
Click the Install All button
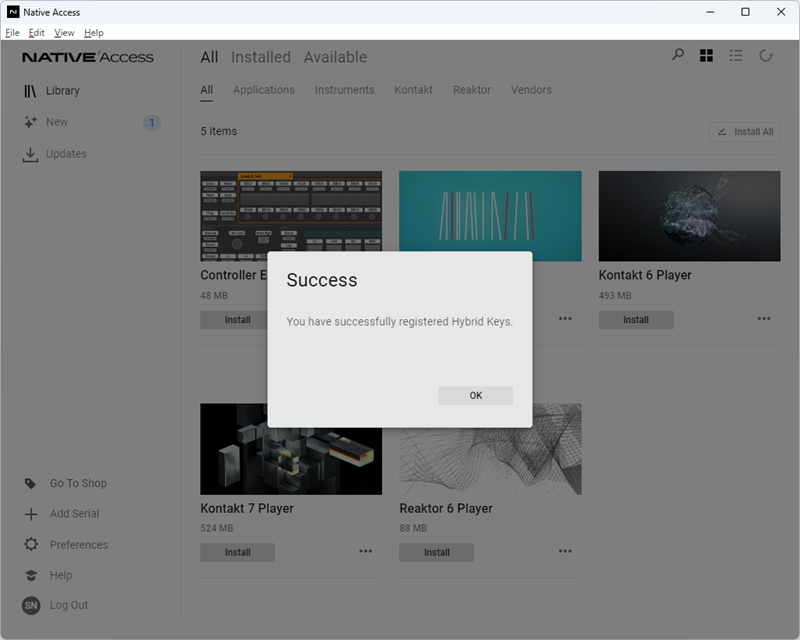tap(744, 132)
